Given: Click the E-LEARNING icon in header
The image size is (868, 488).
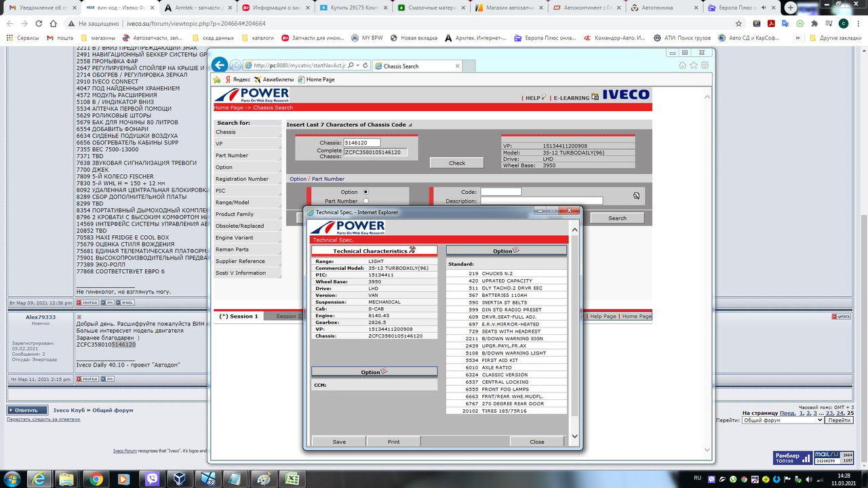Looking at the screenshot, I should [x=595, y=97].
